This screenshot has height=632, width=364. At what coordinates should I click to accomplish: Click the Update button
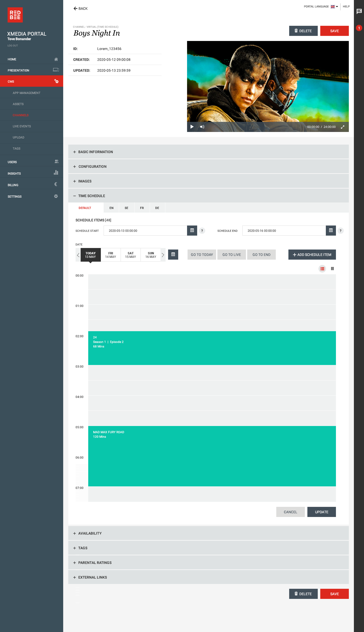[322, 512]
